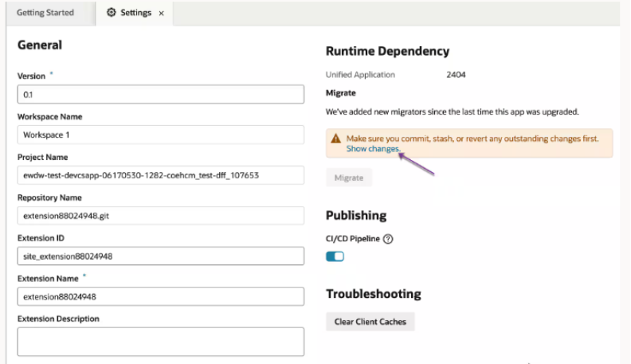Click the CI/CD Pipeline label
The width and height of the screenshot is (631, 364).
point(352,239)
